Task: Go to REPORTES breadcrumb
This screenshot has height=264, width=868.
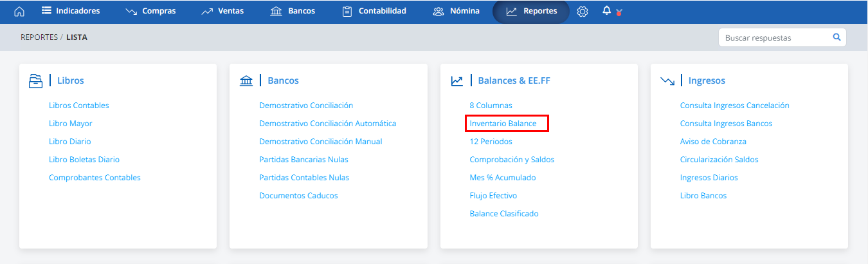Action: point(39,37)
